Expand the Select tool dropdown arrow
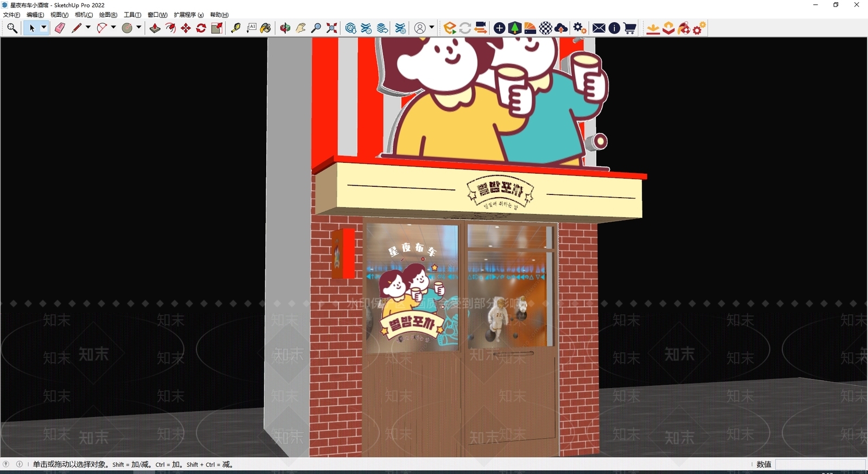 tap(44, 28)
